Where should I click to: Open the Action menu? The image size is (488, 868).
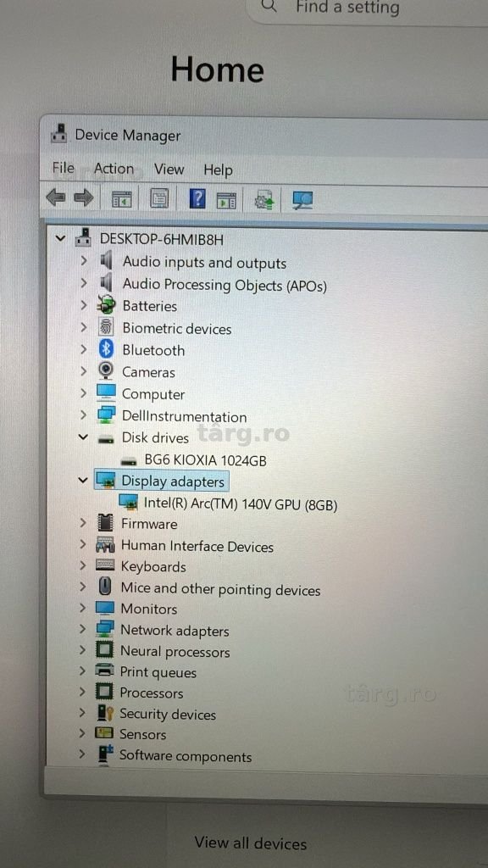pyautogui.click(x=114, y=169)
